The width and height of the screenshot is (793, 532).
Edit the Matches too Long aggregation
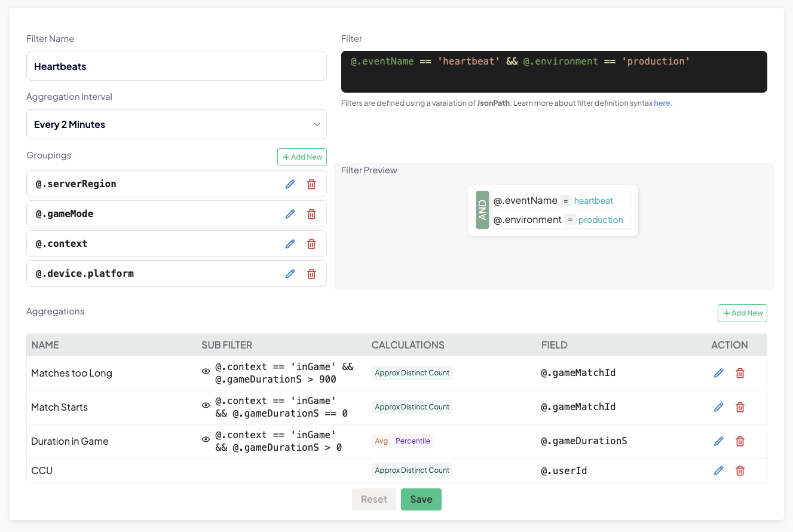point(718,373)
